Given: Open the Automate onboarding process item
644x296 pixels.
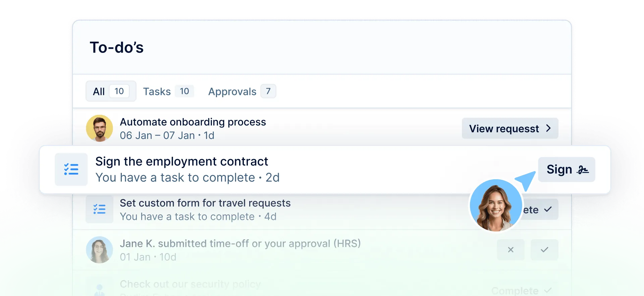Looking at the screenshot, I should 193,122.
